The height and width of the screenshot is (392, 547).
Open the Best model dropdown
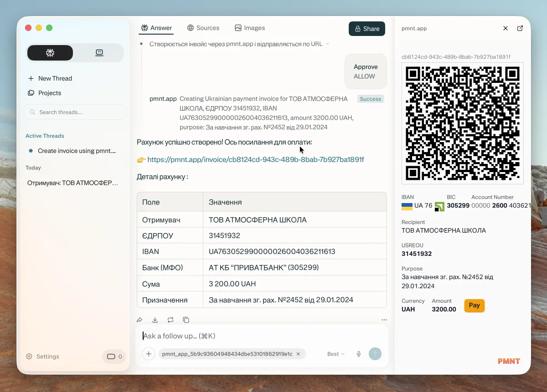[x=336, y=354]
